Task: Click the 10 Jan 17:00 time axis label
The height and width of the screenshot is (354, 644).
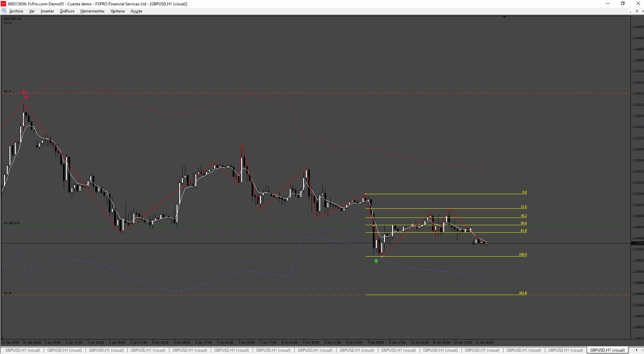Action: (463, 343)
